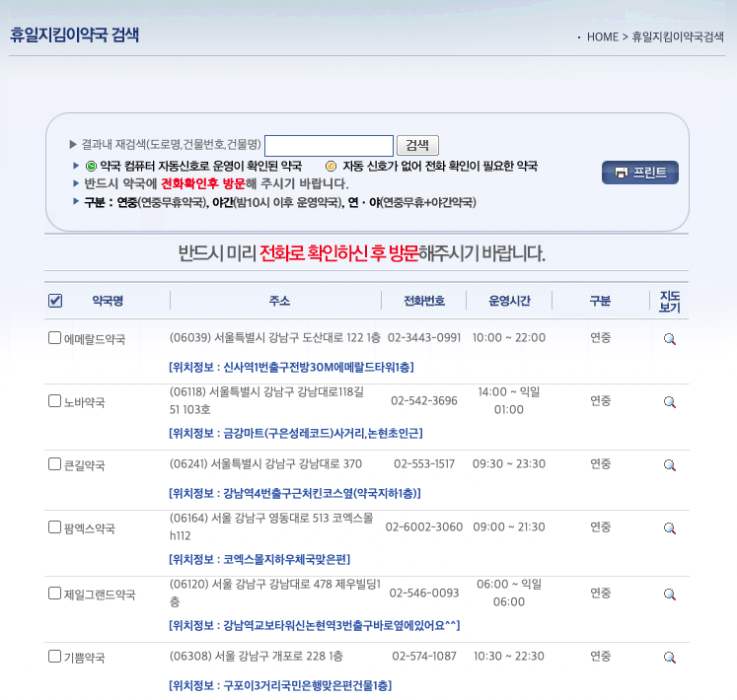Check the 노바약국 checkbox
Viewport: 737px width, 700px height.
[x=54, y=400]
